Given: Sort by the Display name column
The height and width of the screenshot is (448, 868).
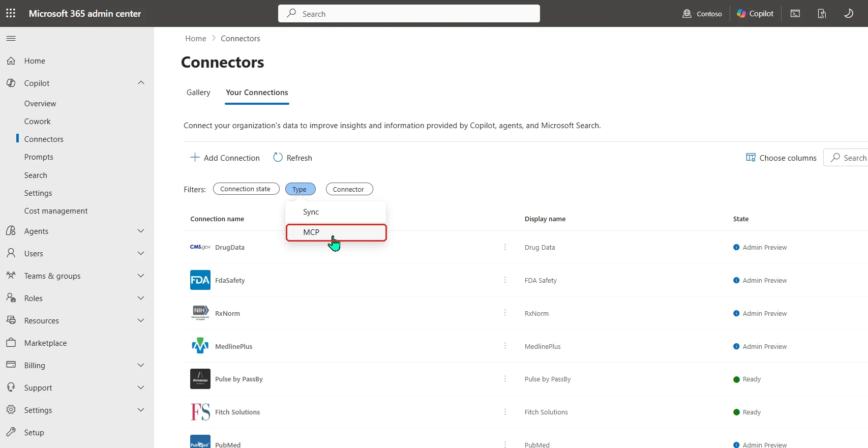Looking at the screenshot, I should (545, 219).
